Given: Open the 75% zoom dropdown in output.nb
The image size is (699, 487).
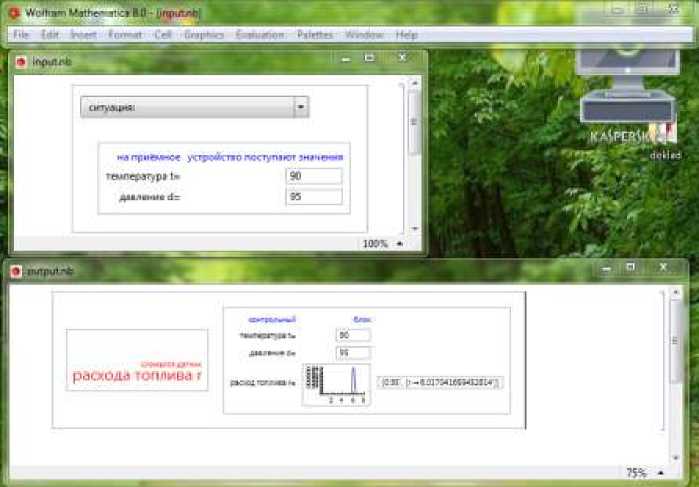Looking at the screenshot, I should pos(644,473).
